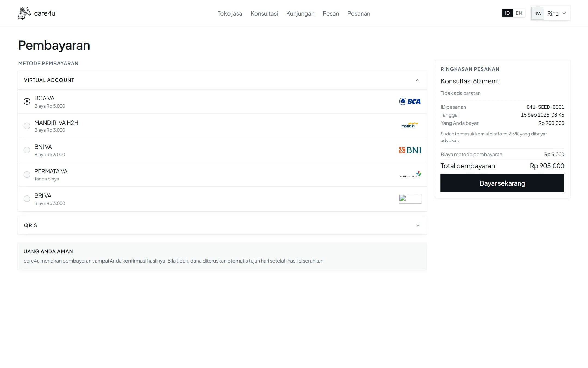Click the amount Rp 900.000
The width and height of the screenshot is (588, 368).
(x=551, y=123)
